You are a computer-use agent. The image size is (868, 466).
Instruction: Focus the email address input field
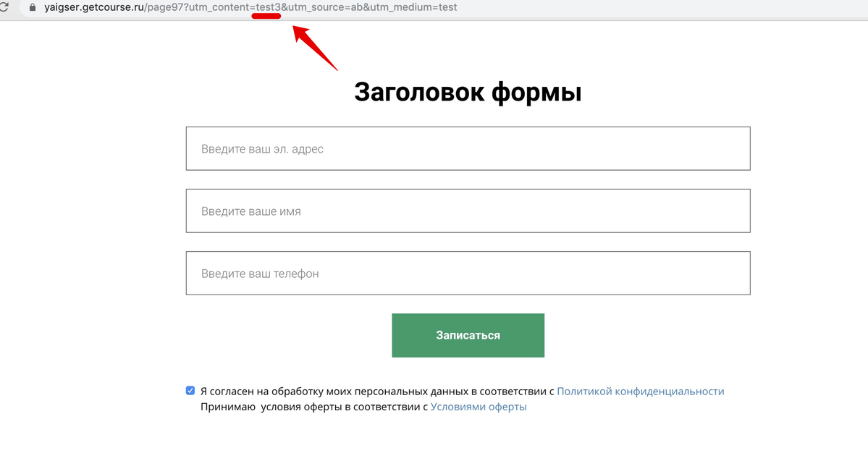468,148
